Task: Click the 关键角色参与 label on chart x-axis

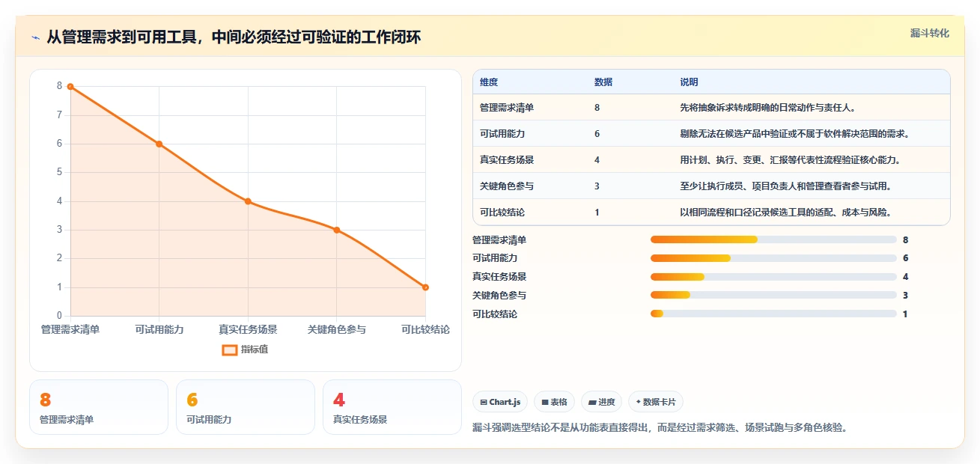Action: tap(337, 329)
